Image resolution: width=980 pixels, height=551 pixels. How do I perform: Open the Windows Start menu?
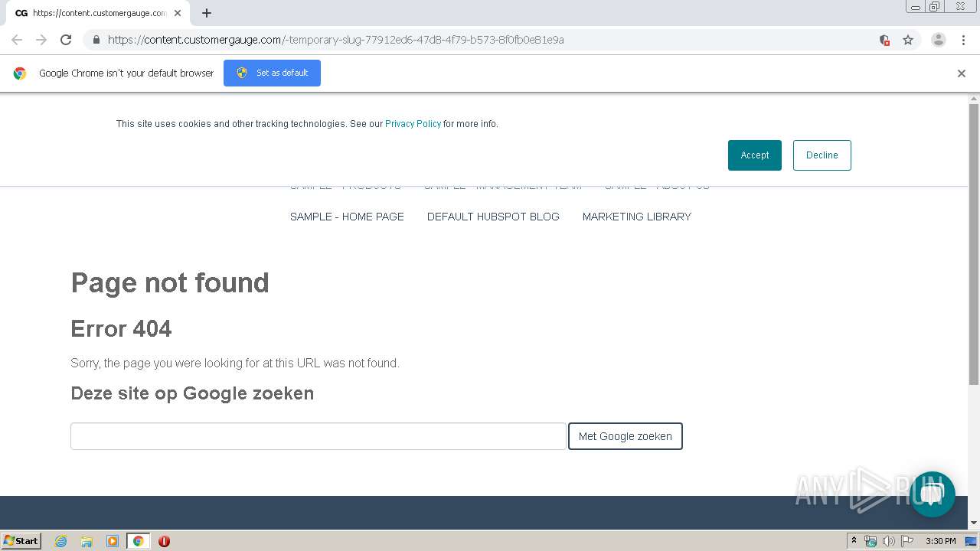pos(21,541)
